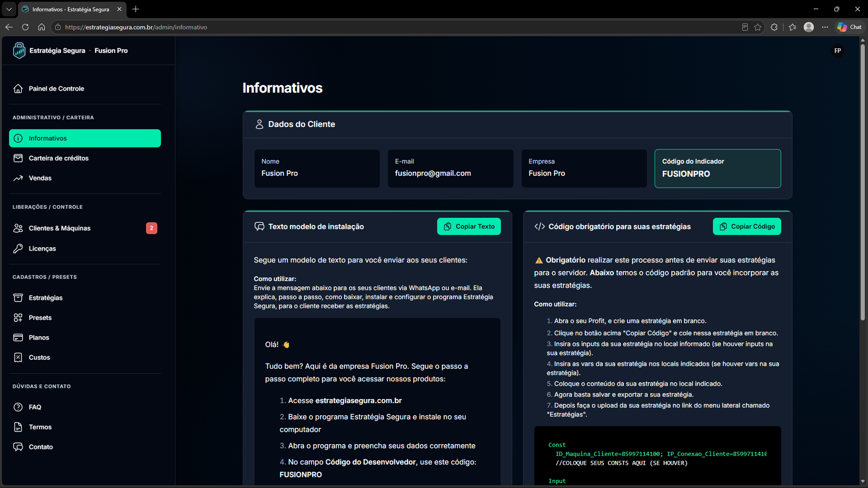Click the Vendas trend arrow icon
This screenshot has height=488, width=868.
(x=18, y=178)
